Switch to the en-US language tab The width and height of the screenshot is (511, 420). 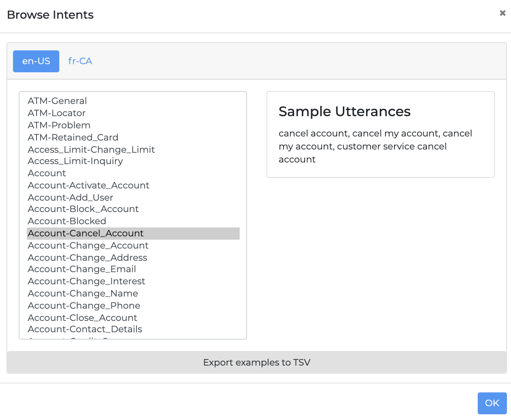click(x=36, y=61)
